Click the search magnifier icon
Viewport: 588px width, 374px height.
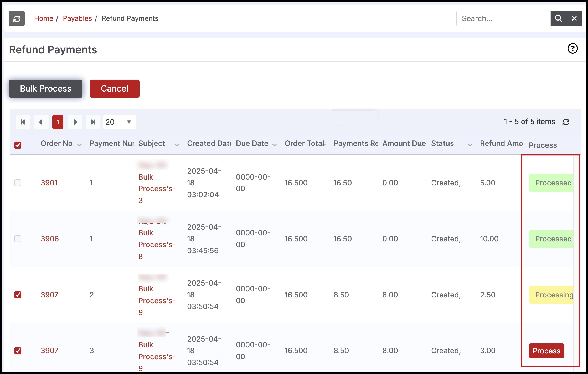558,18
